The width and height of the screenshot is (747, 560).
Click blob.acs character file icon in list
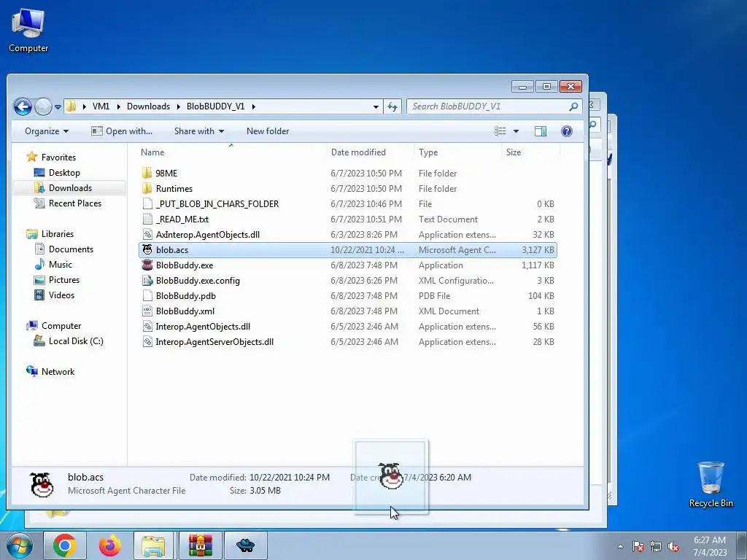[147, 249]
